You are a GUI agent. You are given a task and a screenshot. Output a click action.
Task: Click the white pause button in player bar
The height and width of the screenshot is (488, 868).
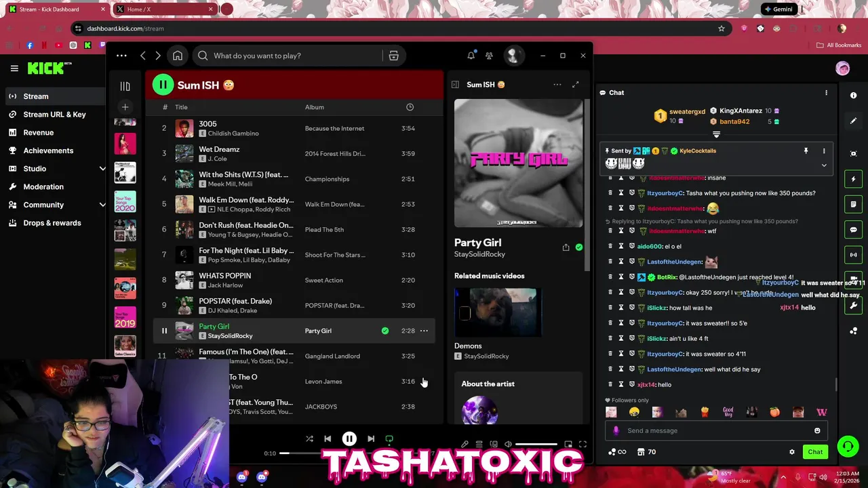tap(349, 439)
